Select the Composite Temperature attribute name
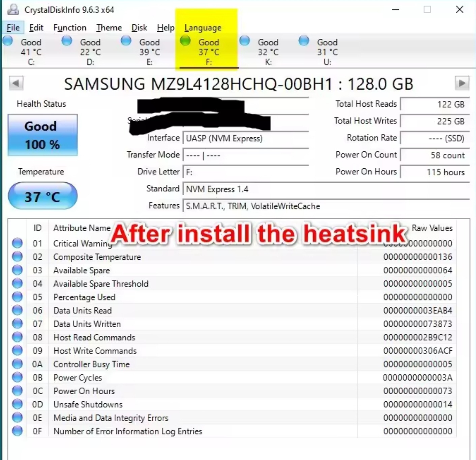Viewport: 476px width, 460px height. pos(97,257)
